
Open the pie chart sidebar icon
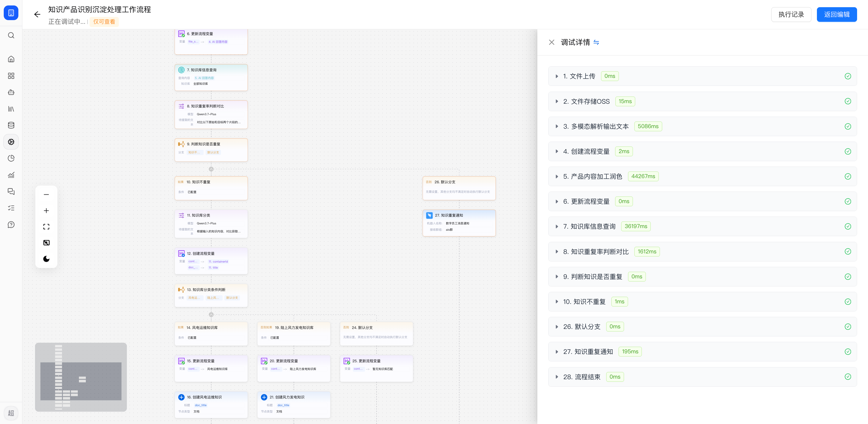(x=11, y=158)
